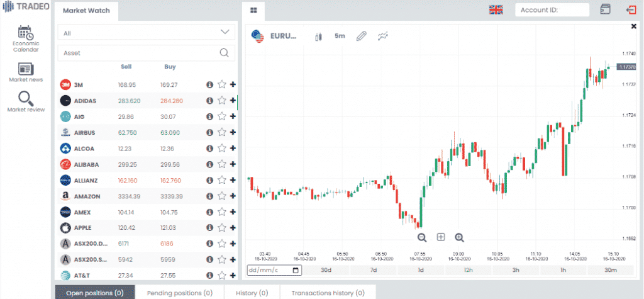This screenshot has height=299, width=644.
Task: Open chart indicators icon
Action: pyautogui.click(x=383, y=36)
